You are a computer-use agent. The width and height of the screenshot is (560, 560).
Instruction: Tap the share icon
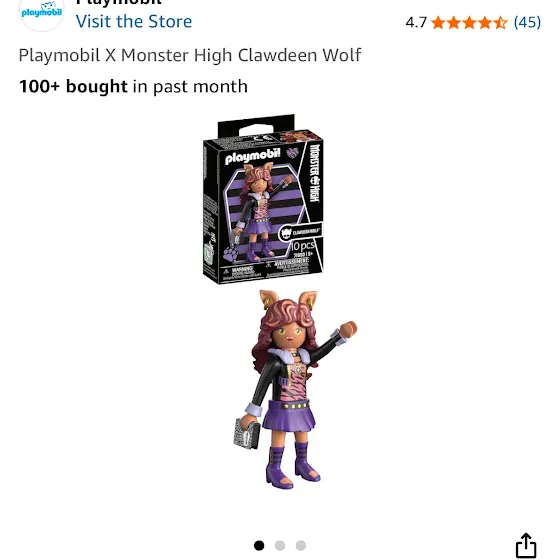click(526, 545)
